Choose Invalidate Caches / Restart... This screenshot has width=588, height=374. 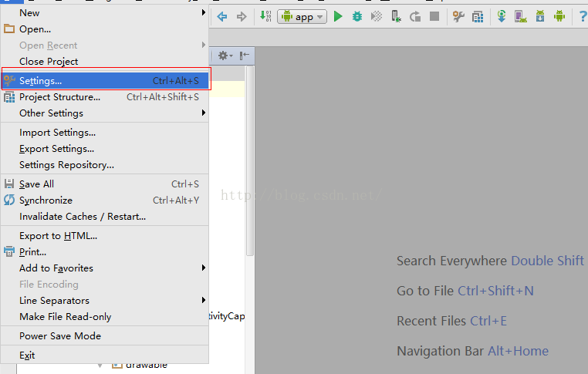pos(105,216)
